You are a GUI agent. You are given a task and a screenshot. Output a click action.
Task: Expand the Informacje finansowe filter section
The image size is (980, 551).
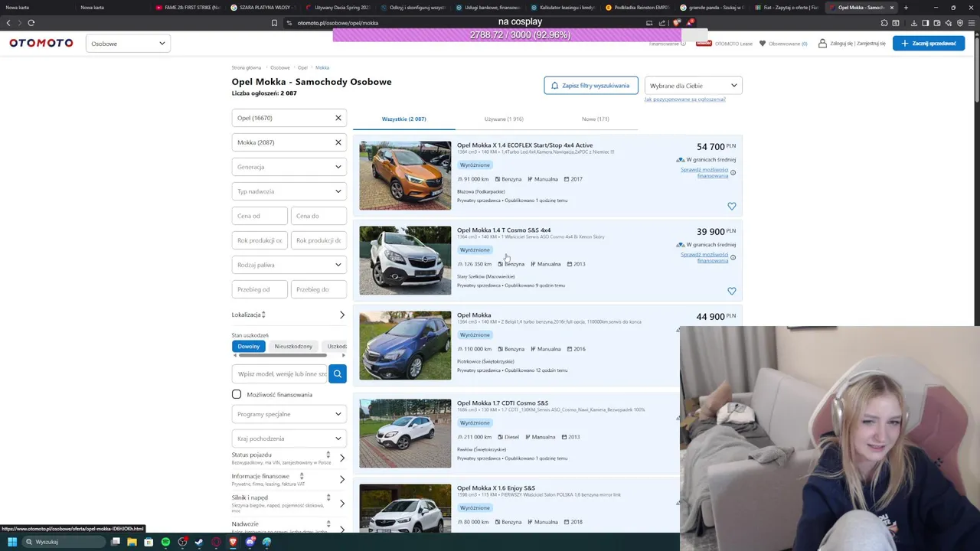click(x=289, y=479)
